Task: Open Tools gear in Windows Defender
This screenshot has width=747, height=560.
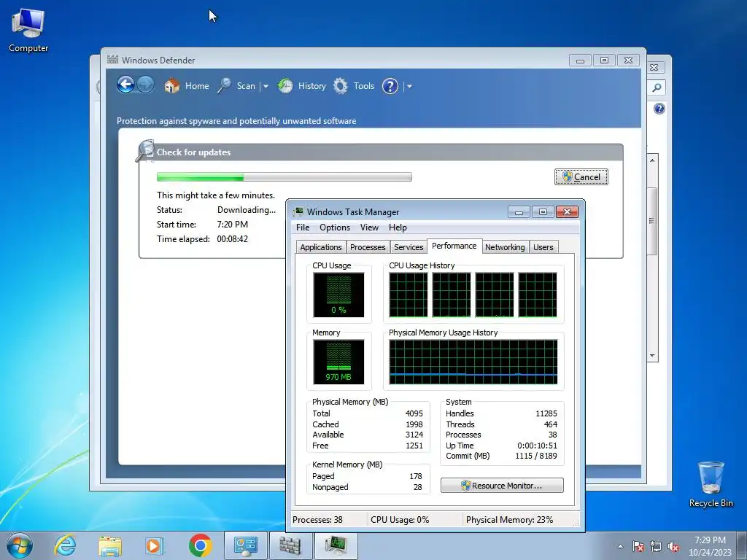Action: point(354,86)
